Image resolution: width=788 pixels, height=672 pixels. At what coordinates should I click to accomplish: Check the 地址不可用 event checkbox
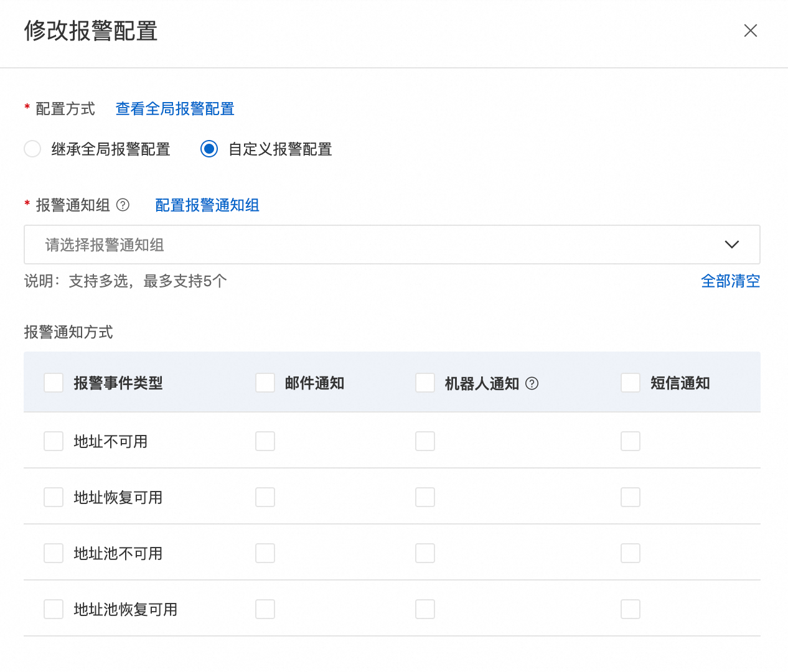(x=54, y=441)
